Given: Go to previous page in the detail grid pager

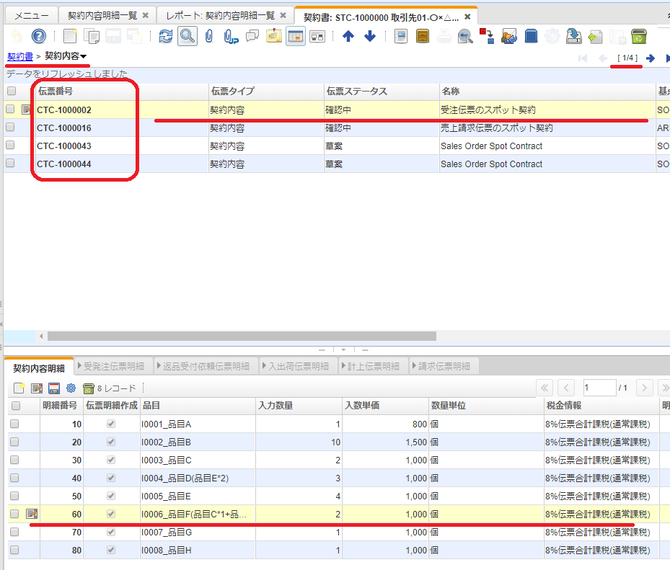Looking at the screenshot, I should pos(566,388).
